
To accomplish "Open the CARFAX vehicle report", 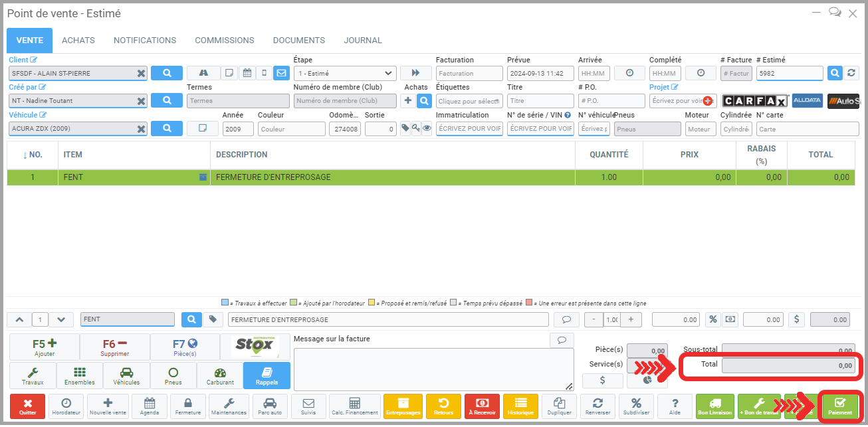I will [754, 101].
